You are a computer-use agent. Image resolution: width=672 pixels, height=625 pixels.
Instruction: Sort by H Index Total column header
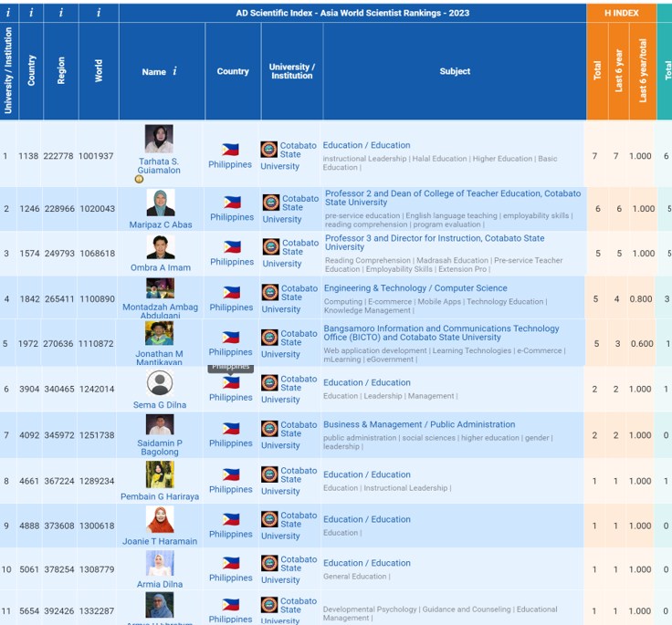tap(597, 70)
